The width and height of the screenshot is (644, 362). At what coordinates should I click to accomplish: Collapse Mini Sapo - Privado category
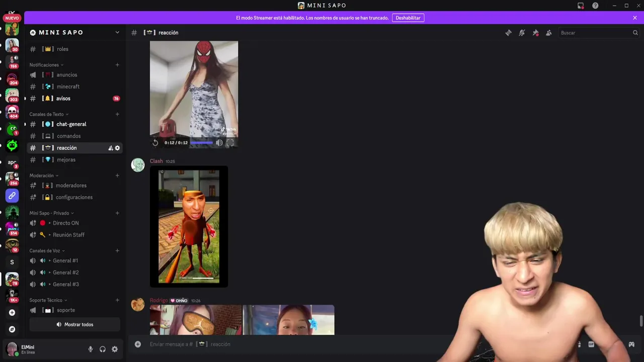(x=52, y=213)
